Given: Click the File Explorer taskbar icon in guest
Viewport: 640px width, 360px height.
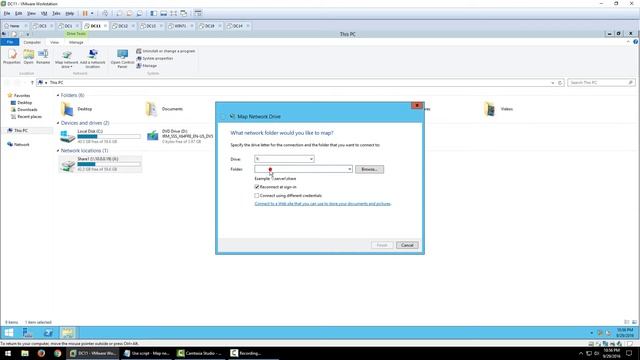Looking at the screenshot, I should click(x=68, y=333).
